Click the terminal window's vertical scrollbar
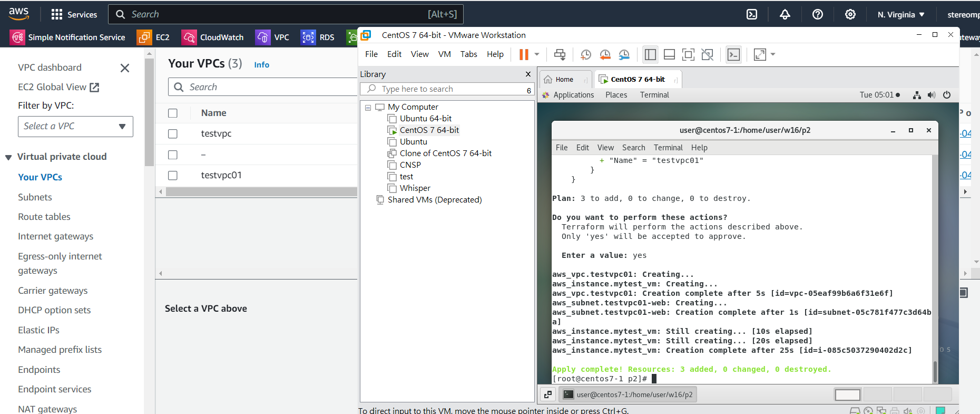 (x=935, y=372)
